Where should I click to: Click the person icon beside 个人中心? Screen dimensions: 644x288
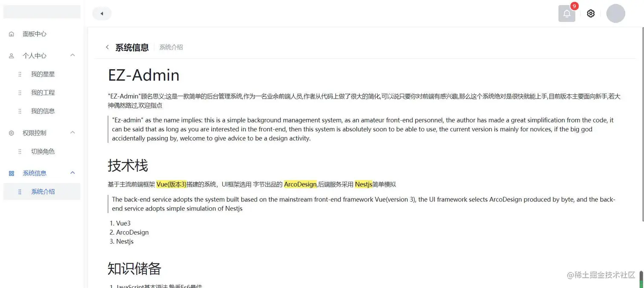click(x=11, y=56)
